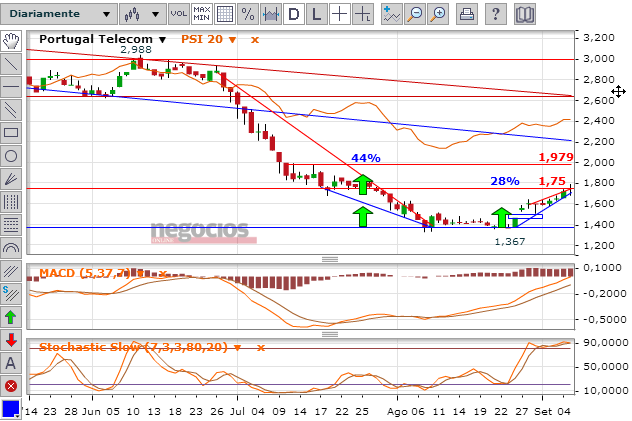Select the rectangle drawing tool

[11, 133]
